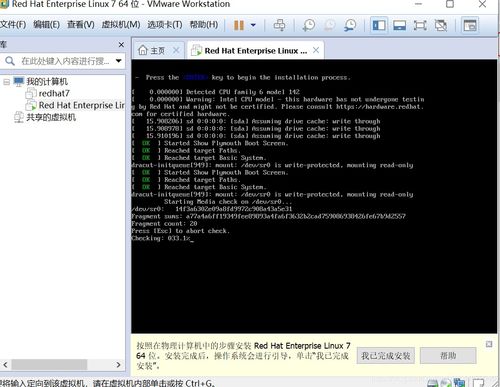Click the library horizontal scrollbar thumb
This screenshot has height=387, width=500.
(x=49, y=365)
